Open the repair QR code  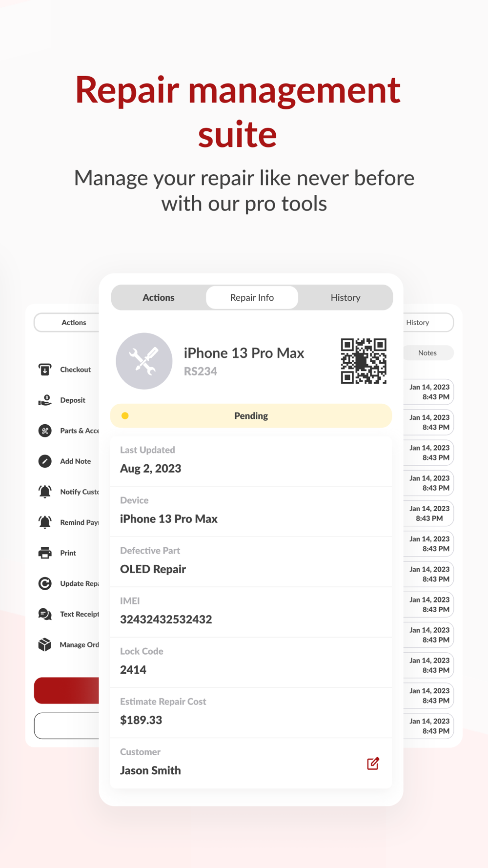(364, 361)
